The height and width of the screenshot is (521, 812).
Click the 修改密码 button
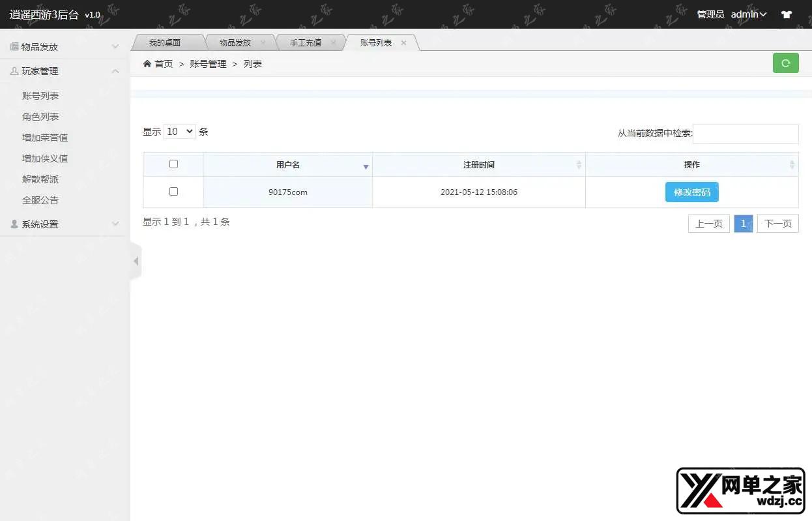point(691,192)
